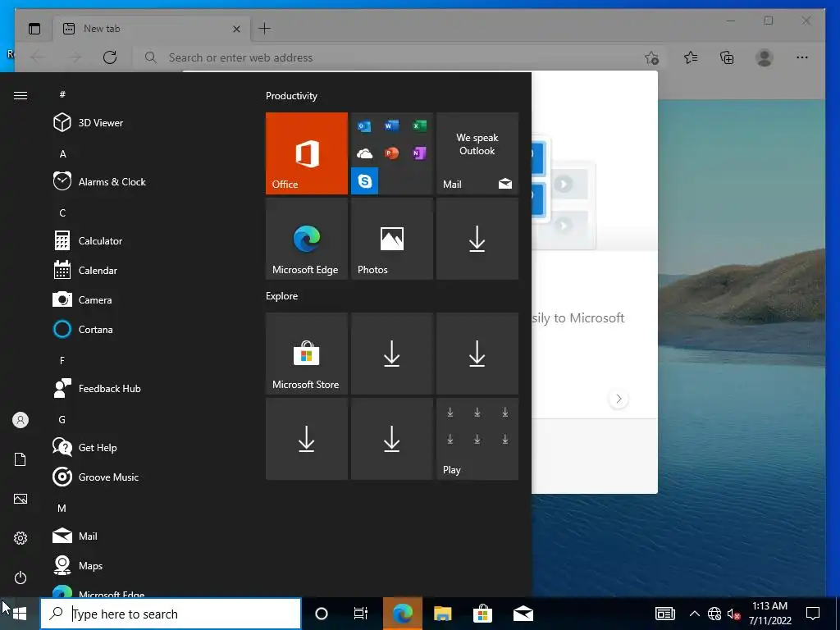840x630 pixels.
Task: Click the Microsoft Edge tile
Action: click(307, 239)
